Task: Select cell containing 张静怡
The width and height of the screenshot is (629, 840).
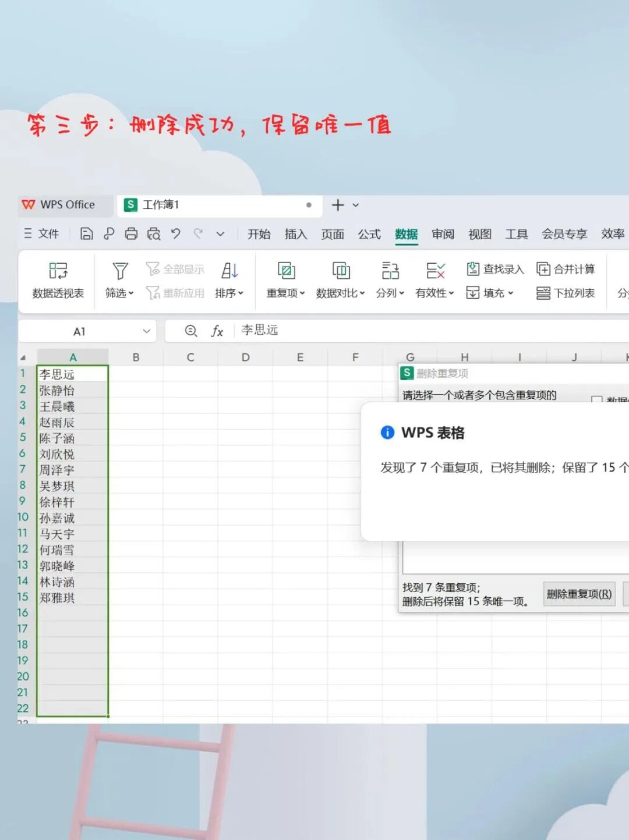Action: click(73, 390)
